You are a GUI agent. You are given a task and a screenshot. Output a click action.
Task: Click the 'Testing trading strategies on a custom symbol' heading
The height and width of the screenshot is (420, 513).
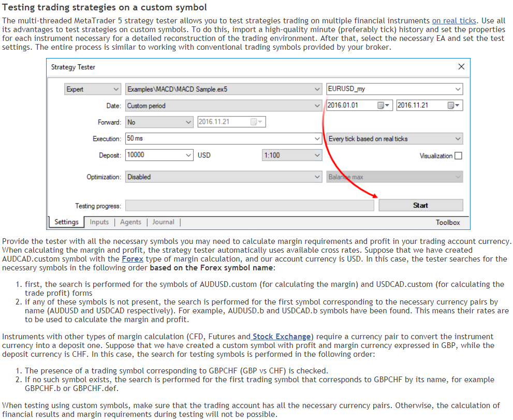point(105,7)
